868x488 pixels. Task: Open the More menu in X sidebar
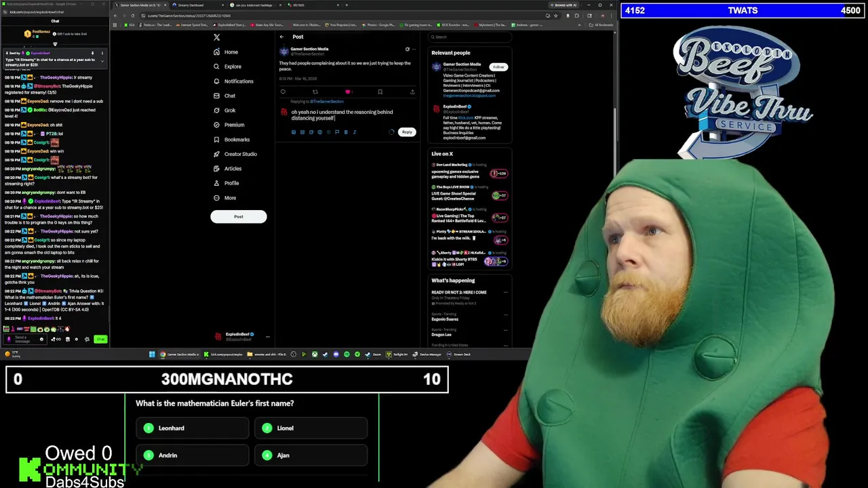(x=224, y=198)
